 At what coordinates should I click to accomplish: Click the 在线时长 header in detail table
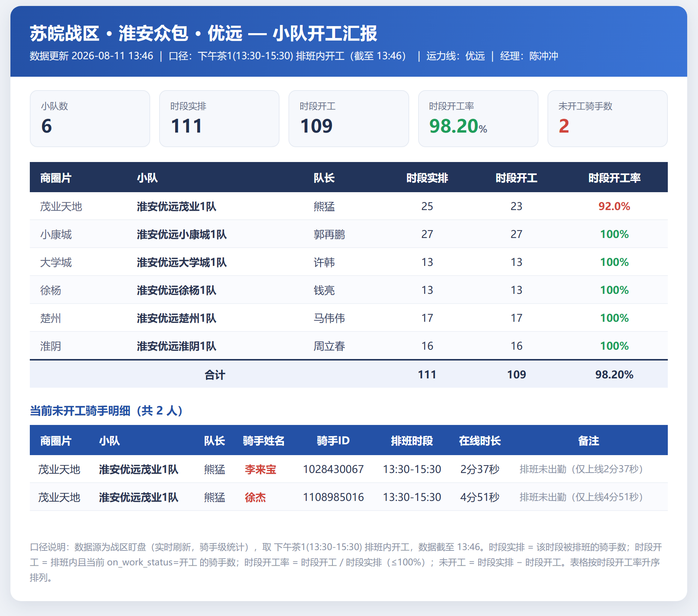click(480, 441)
